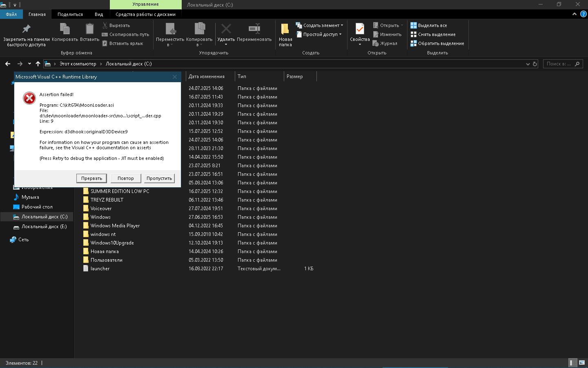The width and height of the screenshot is (588, 368).
Task: Open Копировать в copy-to option
Action: pos(199,35)
